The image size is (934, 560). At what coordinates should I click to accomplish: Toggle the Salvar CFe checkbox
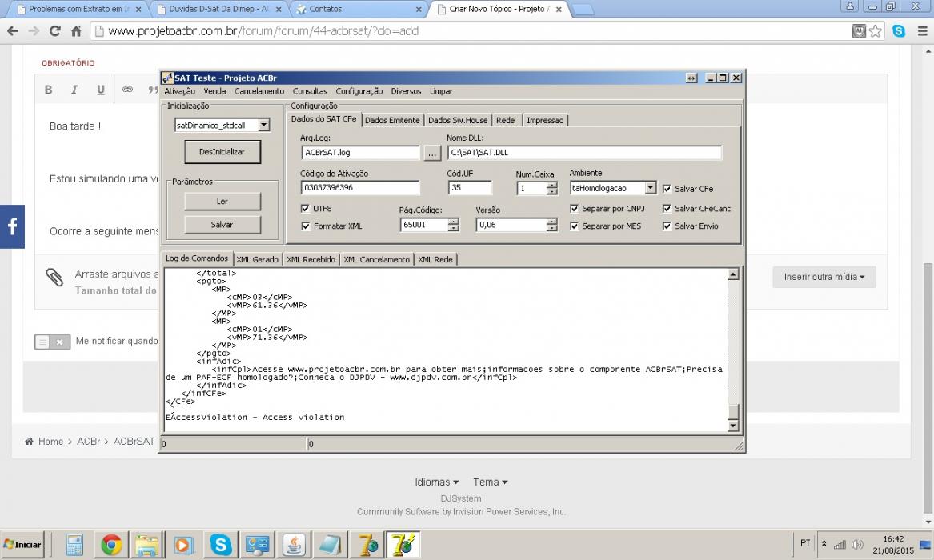(x=667, y=189)
